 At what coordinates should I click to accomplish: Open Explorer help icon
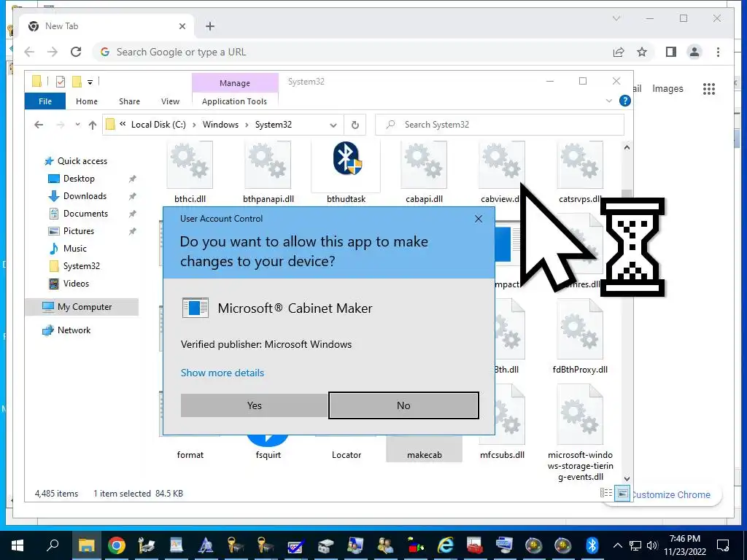(x=625, y=101)
